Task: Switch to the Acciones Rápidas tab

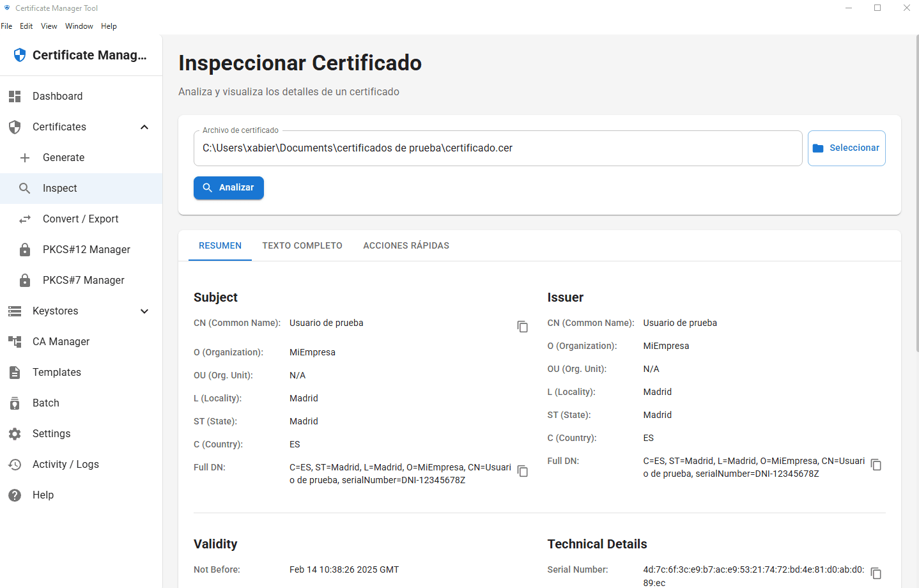Action: 406,245
